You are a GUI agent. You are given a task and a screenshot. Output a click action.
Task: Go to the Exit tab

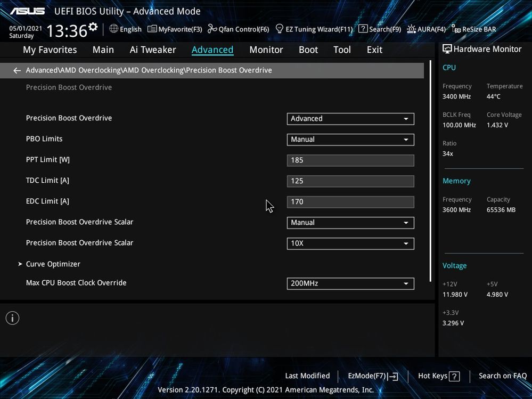tap(374, 50)
